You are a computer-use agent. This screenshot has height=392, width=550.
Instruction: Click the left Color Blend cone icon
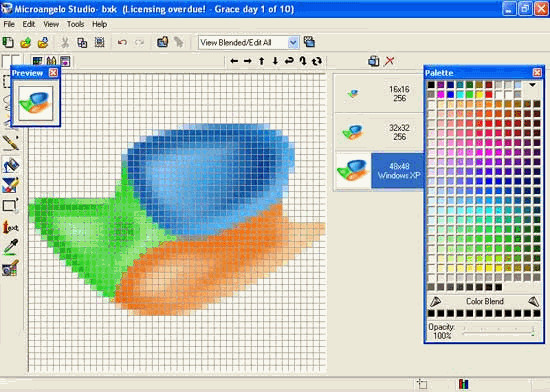[x=435, y=301]
